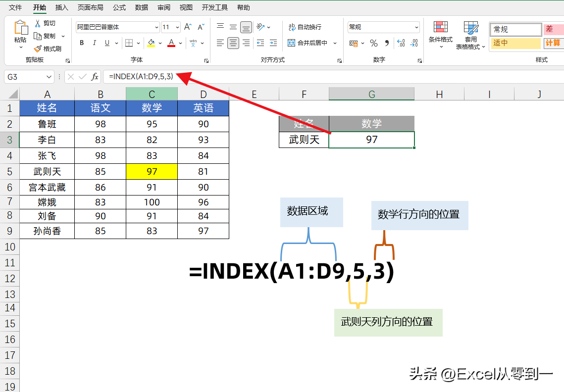The height and width of the screenshot is (392, 564).
Task: Open the font size dropdown
Action: click(178, 27)
